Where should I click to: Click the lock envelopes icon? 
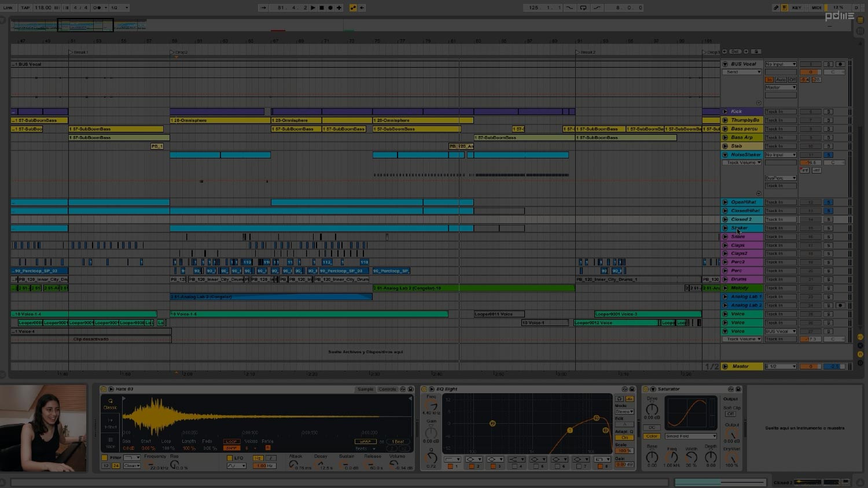[x=756, y=51]
